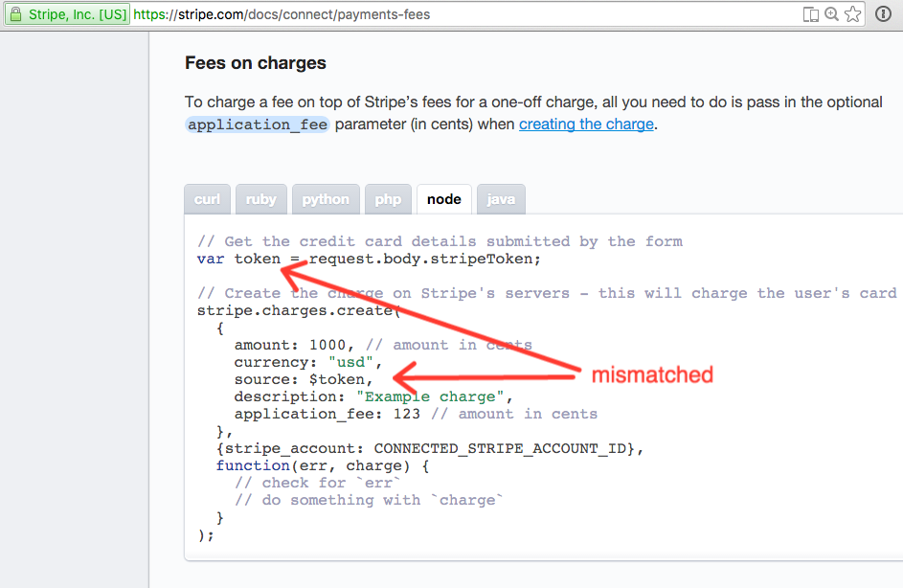Click the 'Fees on charges' heading
The height and width of the screenshot is (588, 903).
pyautogui.click(x=255, y=63)
